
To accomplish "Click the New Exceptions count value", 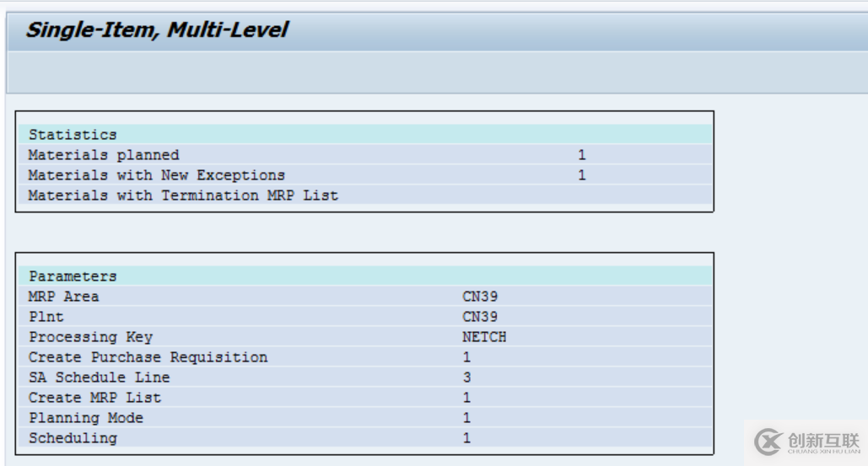I will (x=581, y=175).
